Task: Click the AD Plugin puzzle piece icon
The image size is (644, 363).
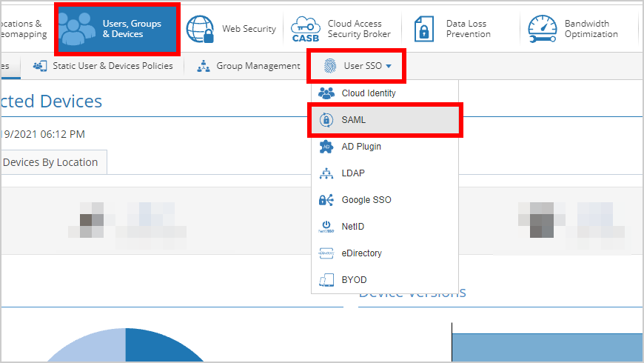Action: [x=326, y=147]
